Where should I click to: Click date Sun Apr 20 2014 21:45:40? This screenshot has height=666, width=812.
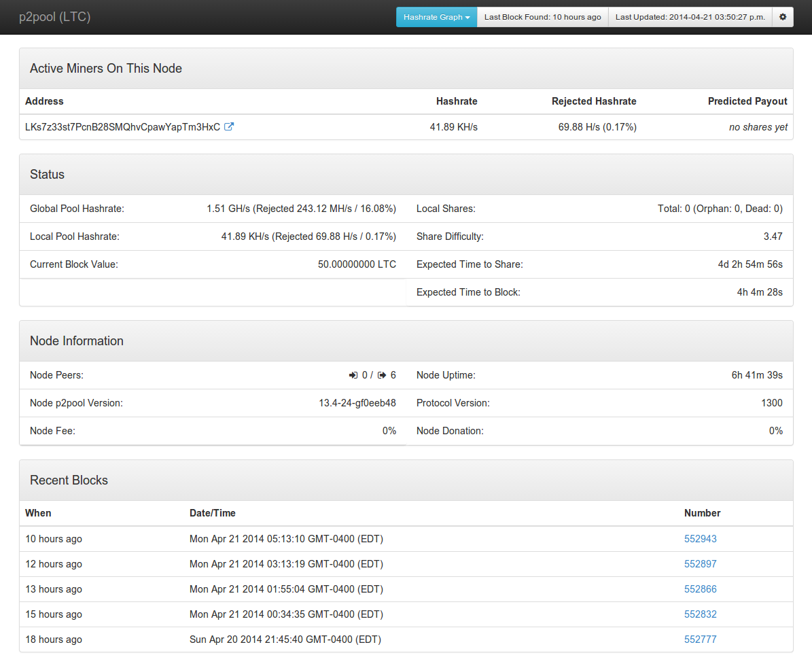point(285,639)
